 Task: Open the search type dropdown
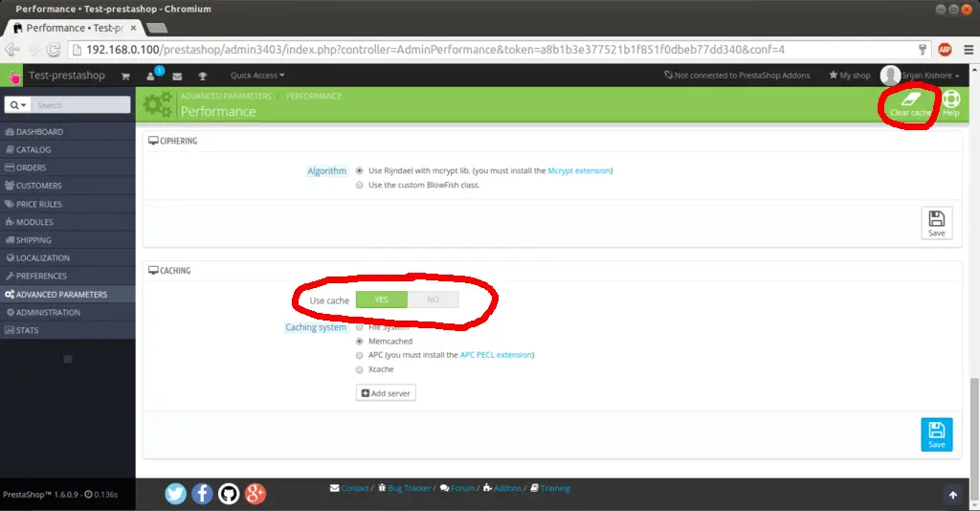tap(17, 105)
